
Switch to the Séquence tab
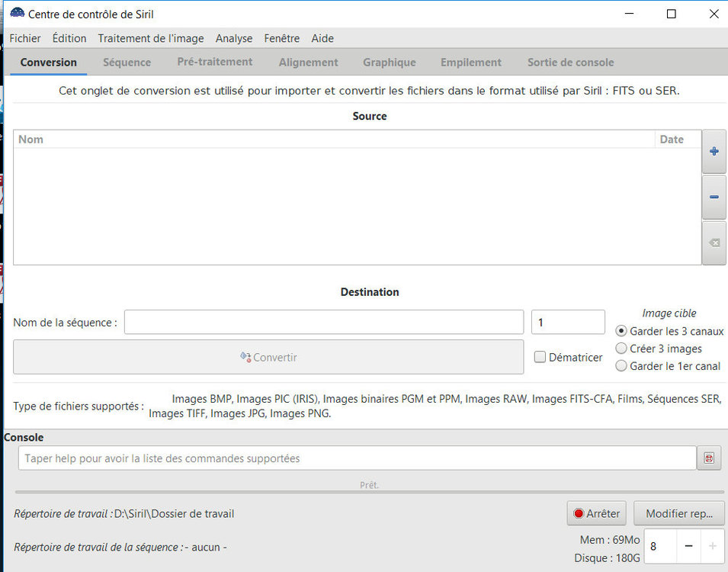click(127, 63)
